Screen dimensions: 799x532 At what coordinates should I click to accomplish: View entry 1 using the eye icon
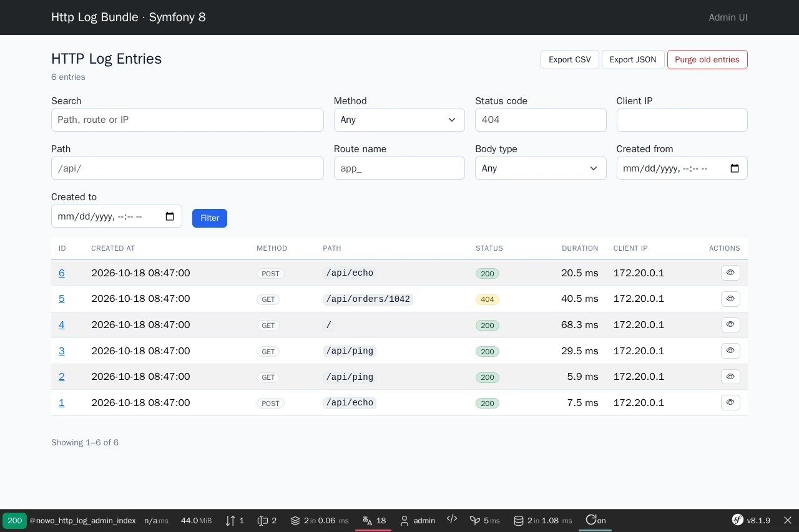click(x=730, y=403)
